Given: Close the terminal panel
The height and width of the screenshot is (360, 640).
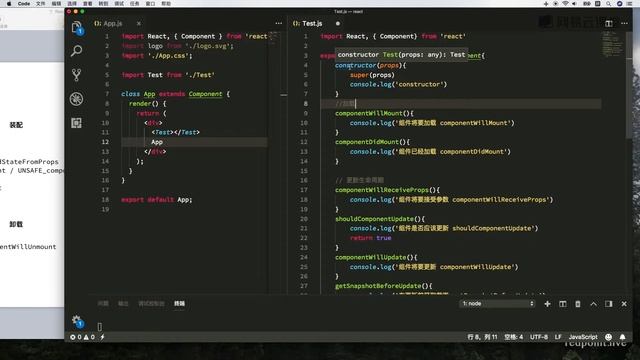Looking at the screenshot, I should click(624, 304).
